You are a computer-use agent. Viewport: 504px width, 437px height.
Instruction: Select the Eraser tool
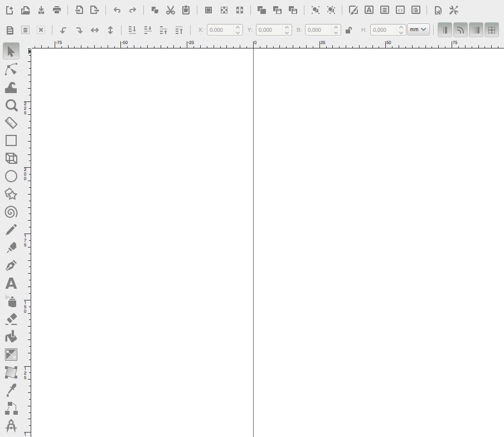click(11, 319)
